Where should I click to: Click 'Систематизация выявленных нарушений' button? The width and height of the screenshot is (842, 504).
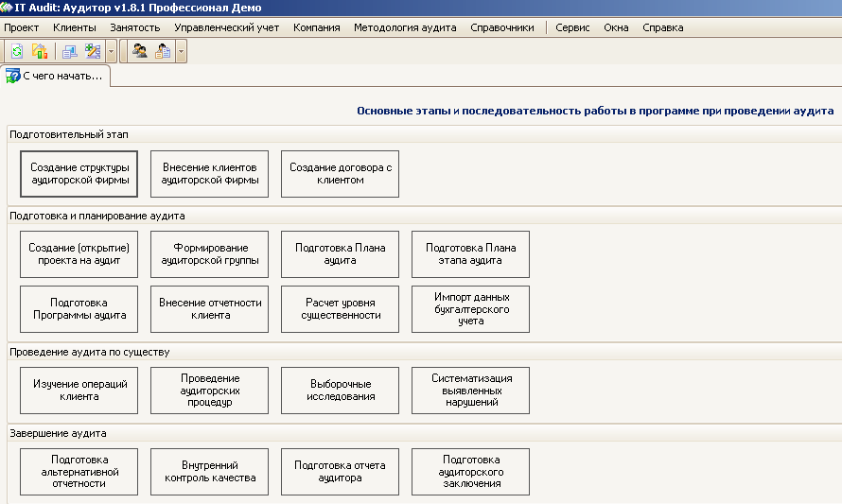(470, 391)
